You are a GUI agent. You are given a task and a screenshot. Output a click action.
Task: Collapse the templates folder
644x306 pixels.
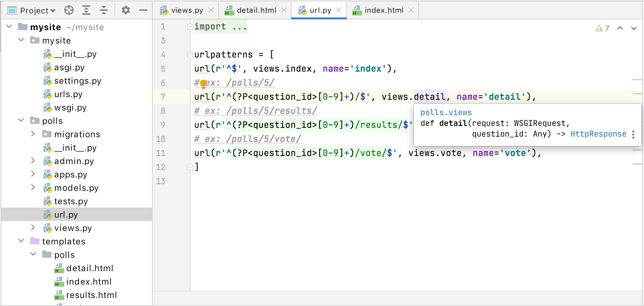pyautogui.click(x=21, y=241)
